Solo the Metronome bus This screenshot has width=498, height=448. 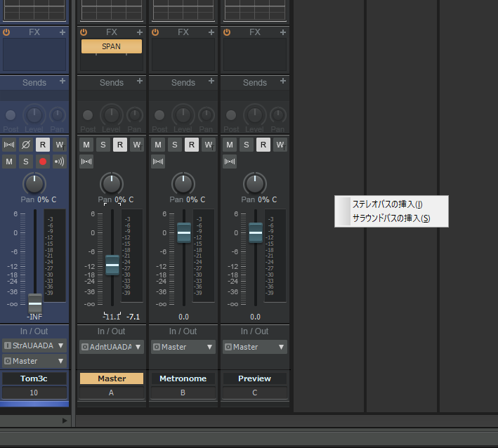pyautogui.click(x=175, y=145)
